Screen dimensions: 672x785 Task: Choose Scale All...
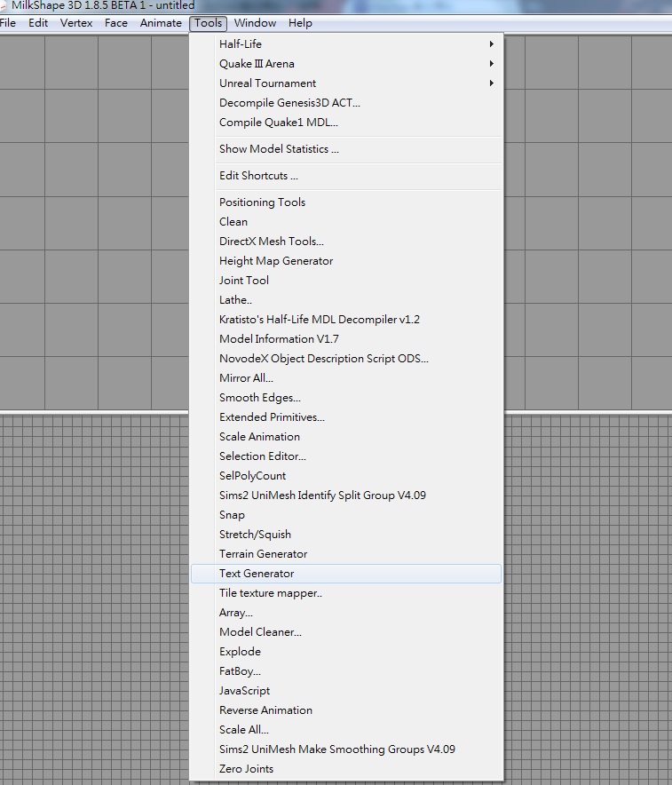click(345, 729)
